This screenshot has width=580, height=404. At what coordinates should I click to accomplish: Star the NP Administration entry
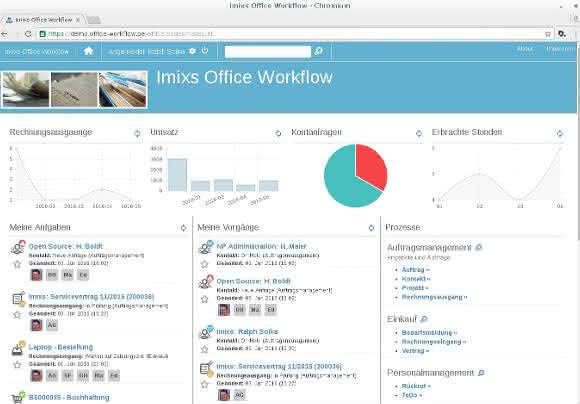point(205,264)
